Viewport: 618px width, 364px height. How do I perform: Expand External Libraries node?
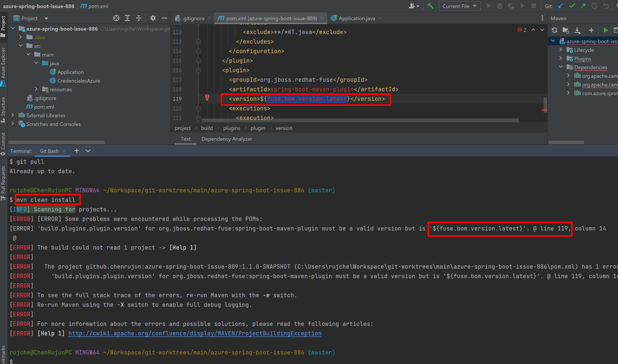coord(13,115)
